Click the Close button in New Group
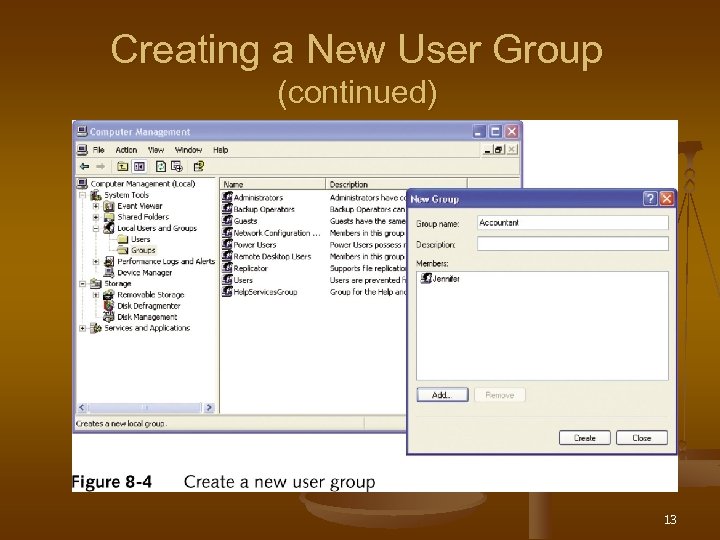 (x=641, y=438)
